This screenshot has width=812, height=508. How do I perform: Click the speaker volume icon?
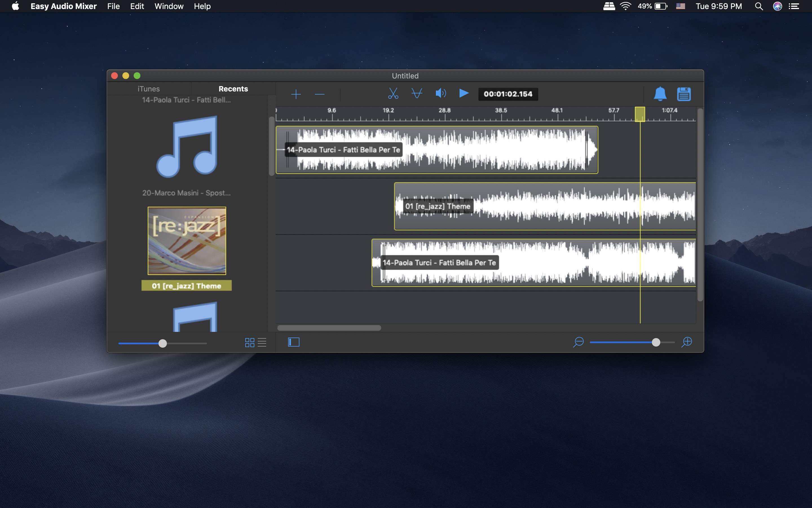[x=441, y=93]
